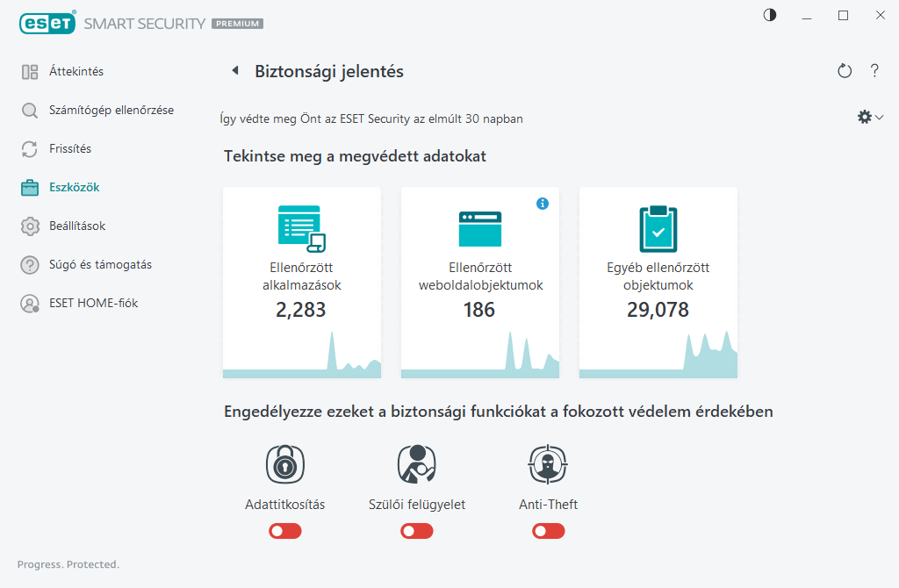Click the Adattitkosítás padlock icon

pyautogui.click(x=285, y=463)
